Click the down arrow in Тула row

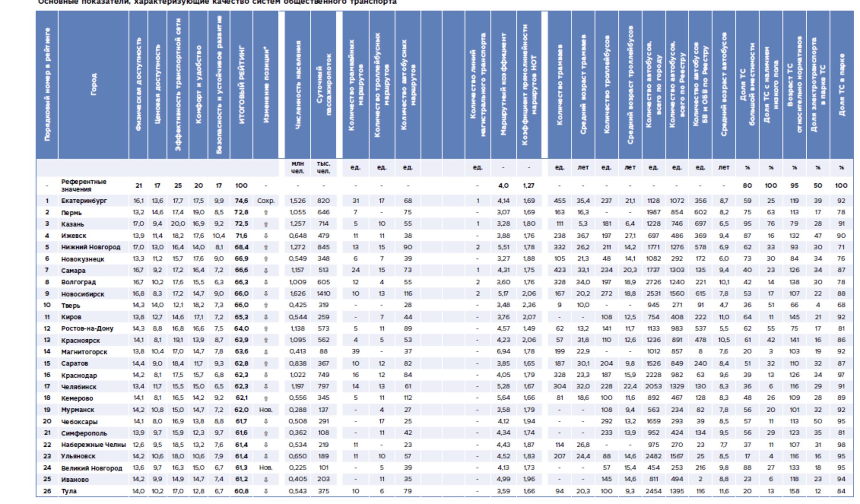point(266,491)
